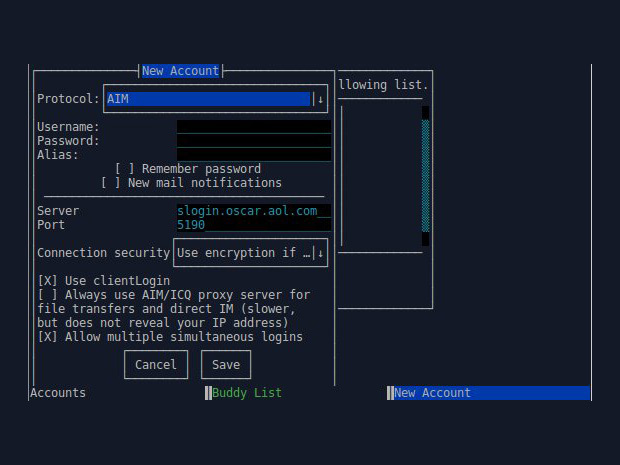The height and width of the screenshot is (465, 620).
Task: Select the New Account tab in bottom bar
Action: click(432, 393)
